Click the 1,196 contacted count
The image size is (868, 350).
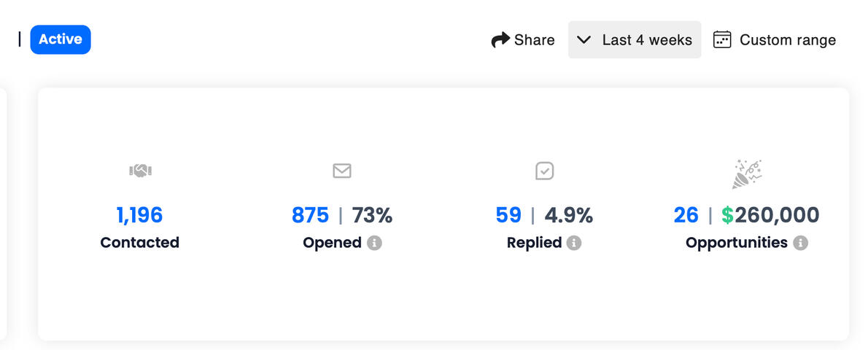139,215
